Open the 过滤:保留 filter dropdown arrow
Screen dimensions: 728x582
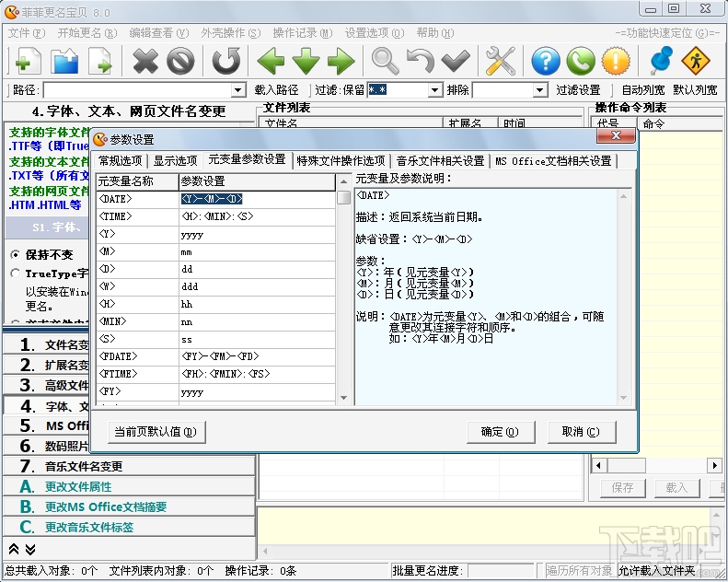pos(434,89)
